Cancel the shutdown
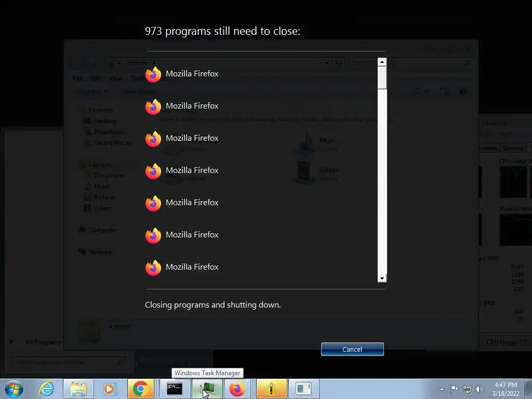 352,349
